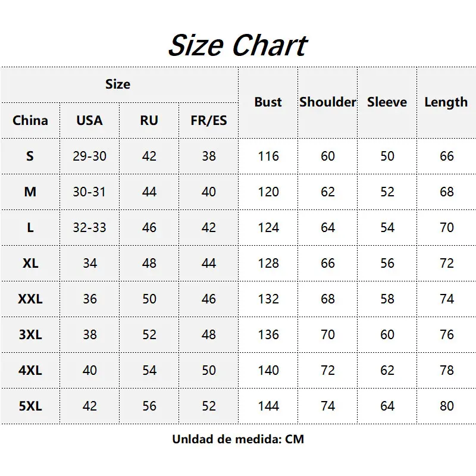Select the XL size row label

(30, 263)
